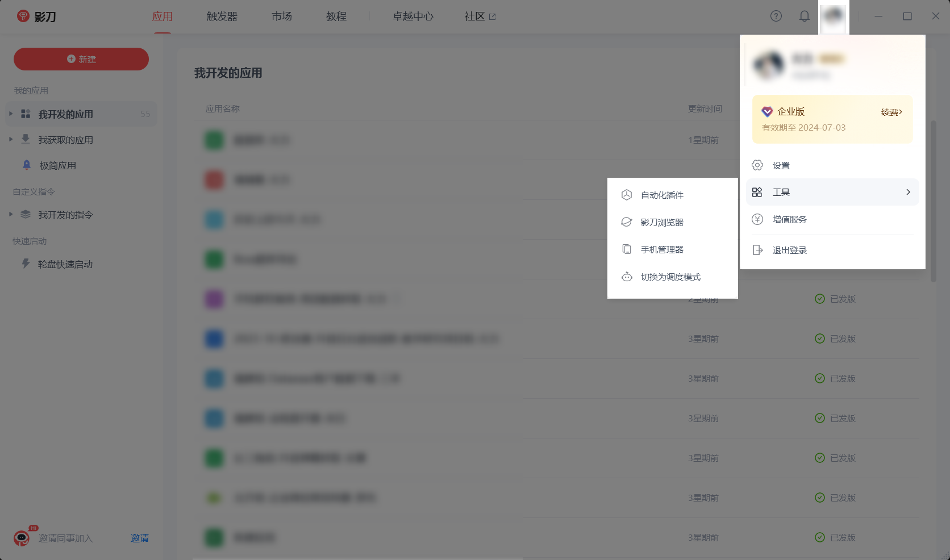Click the red 新建 button
The height and width of the screenshot is (560, 950).
coord(81,58)
